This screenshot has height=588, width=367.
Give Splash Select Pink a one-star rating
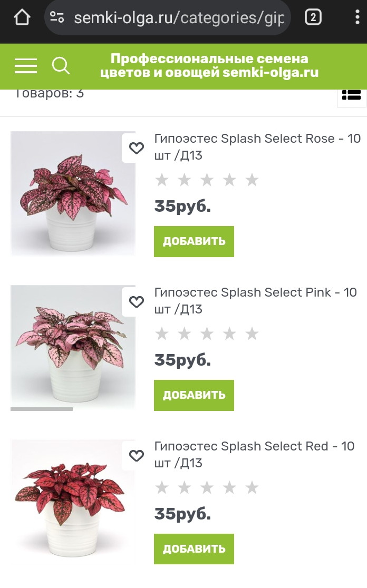pyautogui.click(x=162, y=334)
